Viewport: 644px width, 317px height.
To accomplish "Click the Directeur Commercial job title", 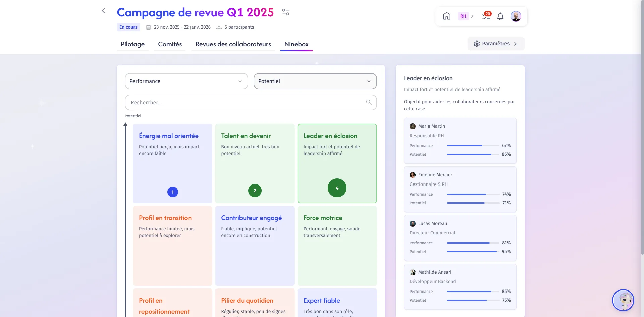I will (432, 233).
